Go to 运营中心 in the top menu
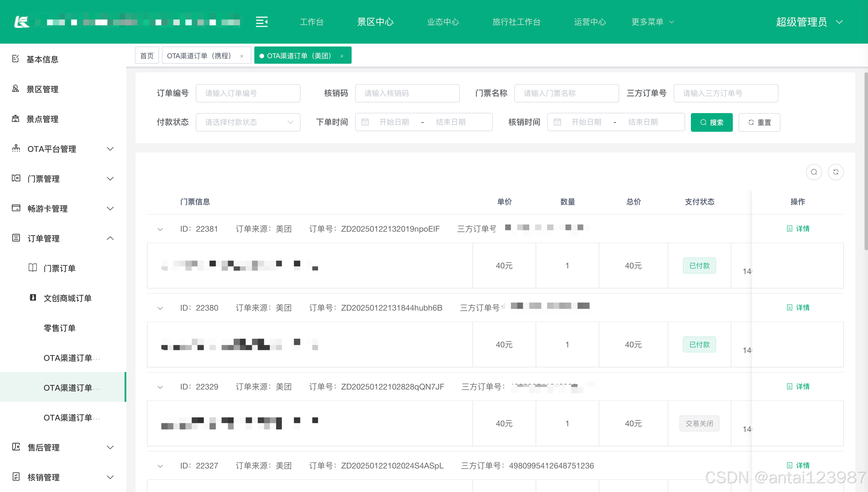 click(590, 22)
